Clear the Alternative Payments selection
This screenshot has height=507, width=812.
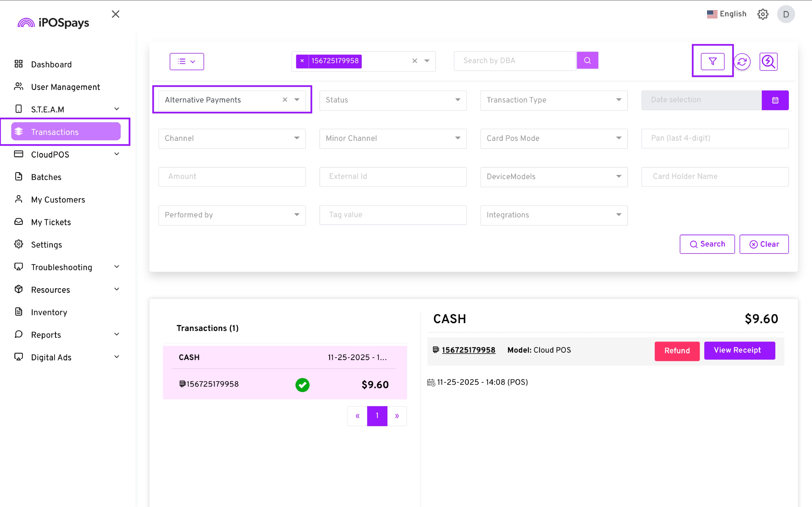(x=285, y=100)
